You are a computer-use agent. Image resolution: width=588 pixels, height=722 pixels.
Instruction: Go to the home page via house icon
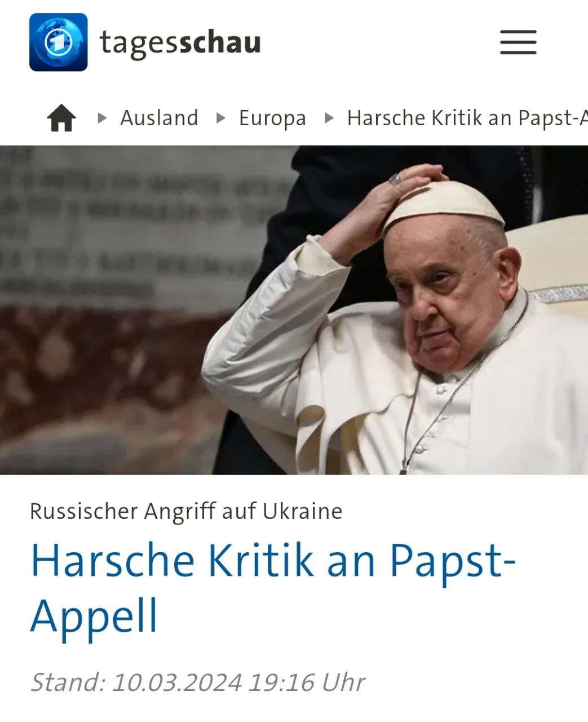(61, 118)
